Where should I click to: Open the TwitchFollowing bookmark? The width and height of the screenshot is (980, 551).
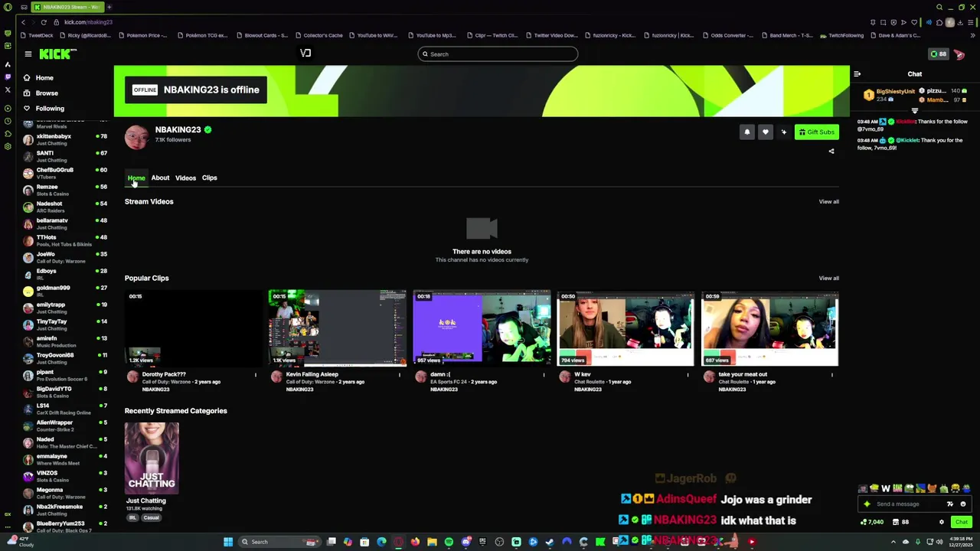point(841,35)
